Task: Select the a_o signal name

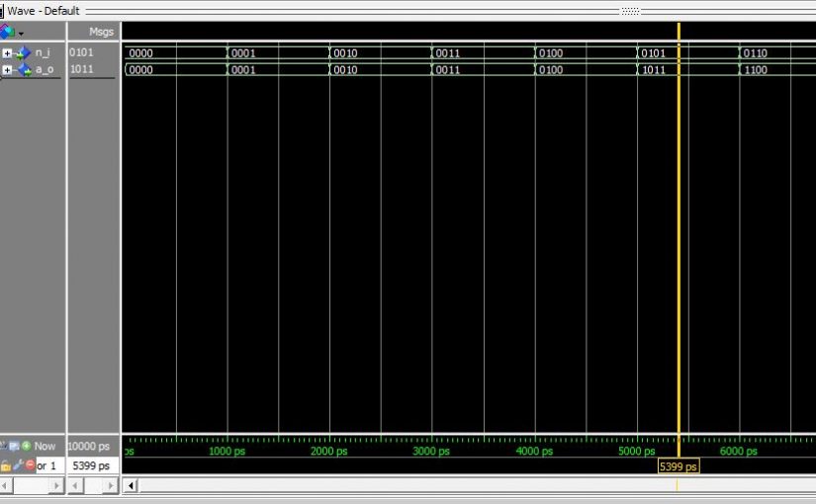Action: point(45,70)
